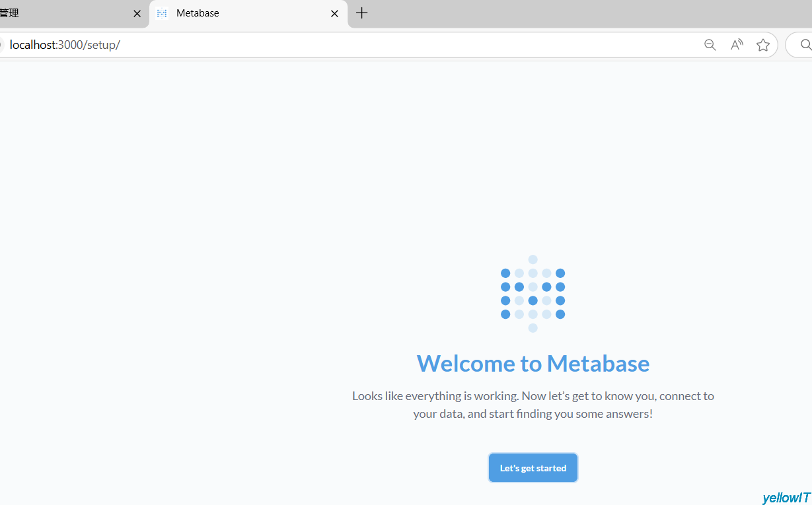Click "start finding you some answers" text line

tap(533, 415)
